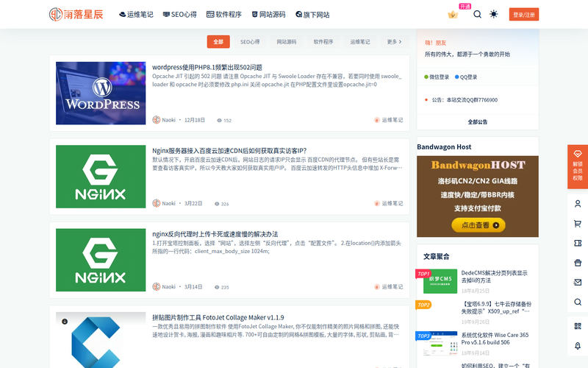Open the WordPress article thumbnail
The image size is (588, 368).
click(x=101, y=93)
